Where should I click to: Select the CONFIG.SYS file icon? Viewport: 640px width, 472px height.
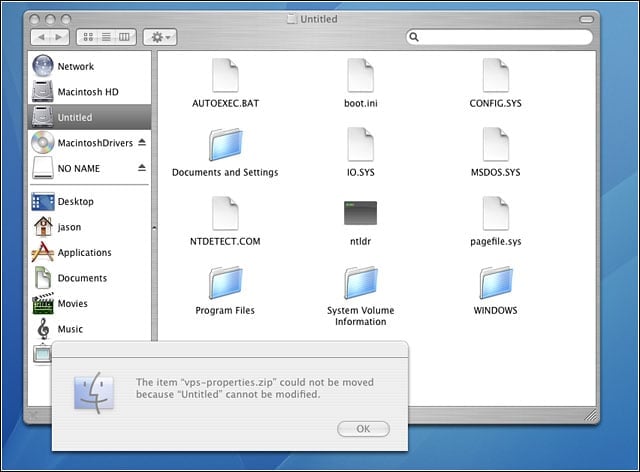click(496, 76)
